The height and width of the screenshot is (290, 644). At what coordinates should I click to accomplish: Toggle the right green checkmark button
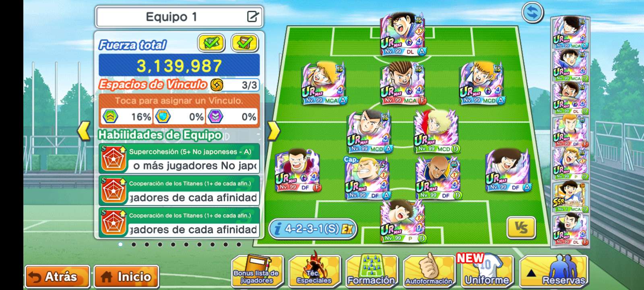click(x=244, y=43)
